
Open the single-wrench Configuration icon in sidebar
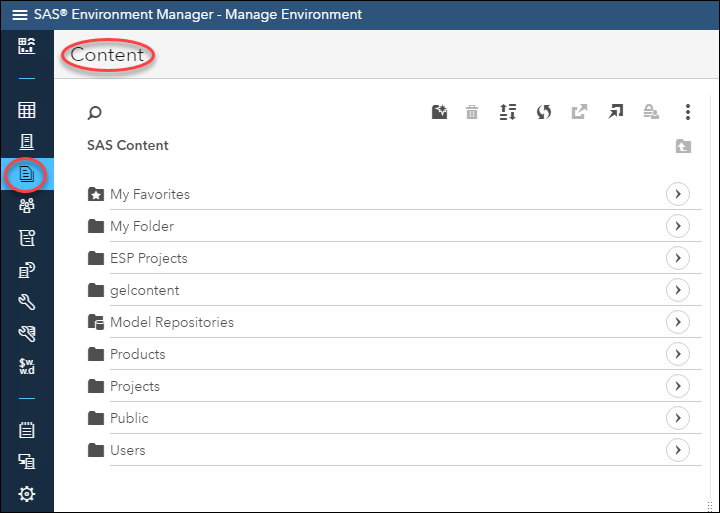pyautogui.click(x=27, y=302)
